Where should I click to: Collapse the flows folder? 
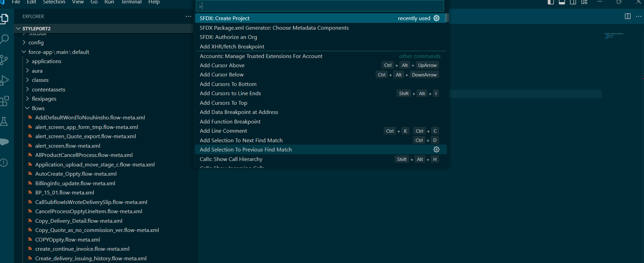click(x=104, y=108)
